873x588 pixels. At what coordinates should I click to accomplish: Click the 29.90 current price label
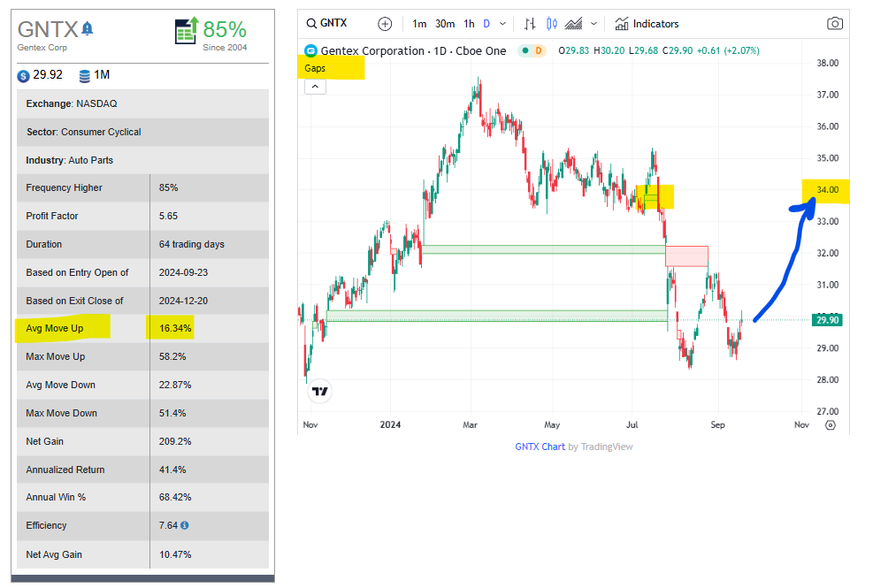coord(827,320)
